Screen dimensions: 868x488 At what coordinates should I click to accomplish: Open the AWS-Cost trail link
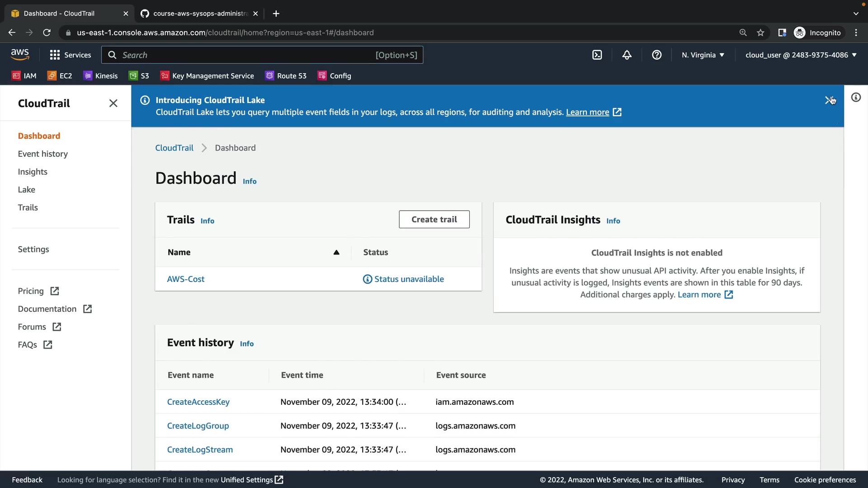point(185,279)
